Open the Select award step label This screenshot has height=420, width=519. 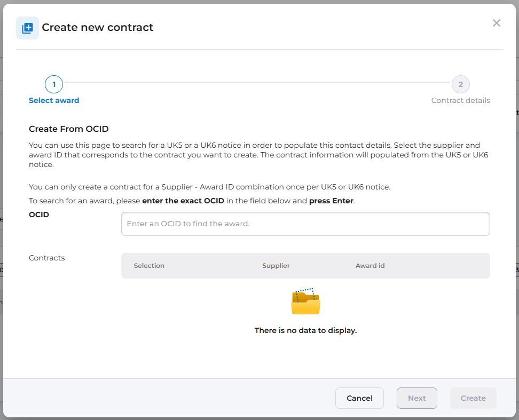coord(54,100)
